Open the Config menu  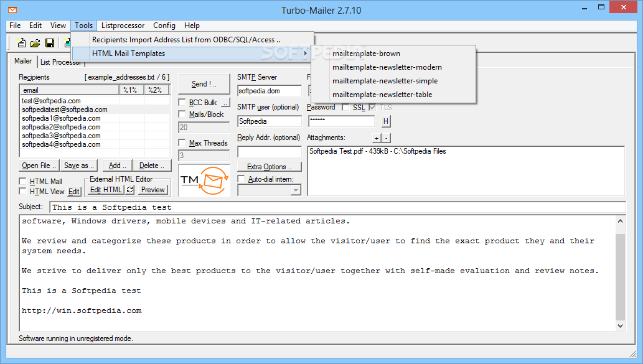coord(164,26)
